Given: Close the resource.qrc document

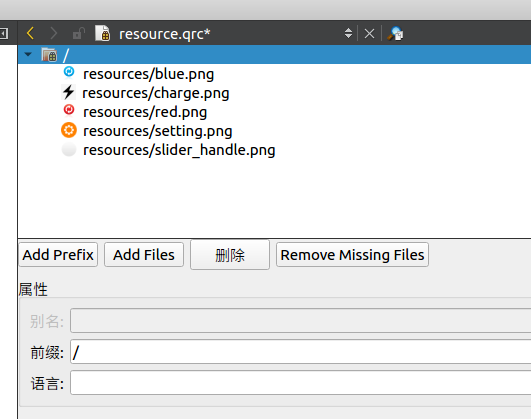Looking at the screenshot, I should point(369,34).
